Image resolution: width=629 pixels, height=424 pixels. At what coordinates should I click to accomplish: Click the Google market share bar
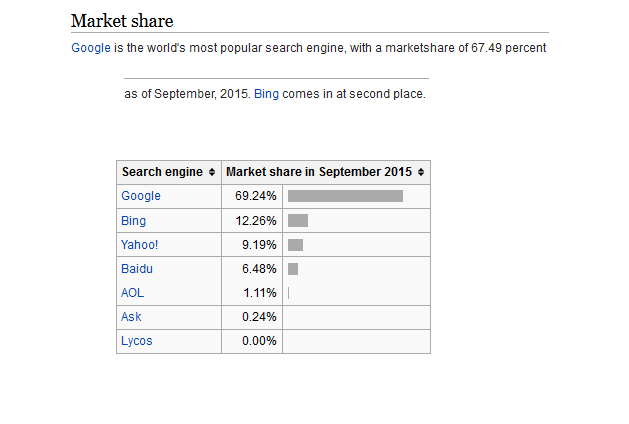click(x=345, y=196)
